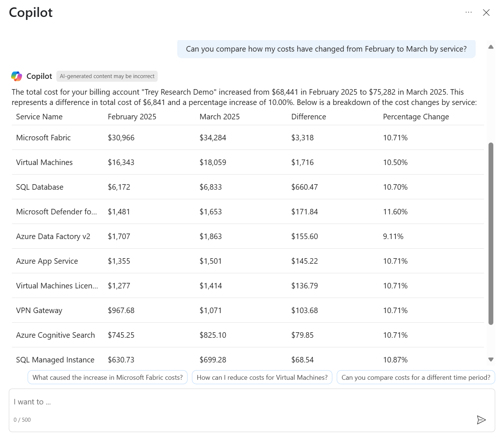Choose compare costs for different time period
The image size is (504, 442).
point(416,378)
